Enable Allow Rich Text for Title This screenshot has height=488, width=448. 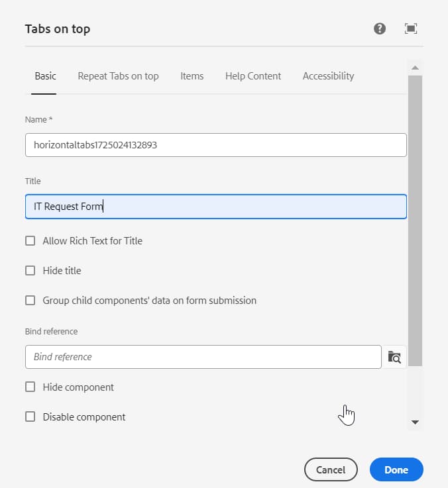pyautogui.click(x=30, y=241)
